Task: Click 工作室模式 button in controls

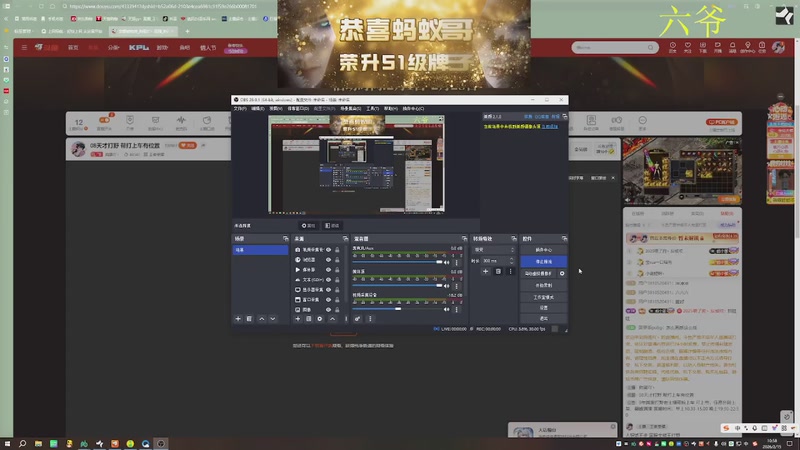Action: pyautogui.click(x=543, y=297)
